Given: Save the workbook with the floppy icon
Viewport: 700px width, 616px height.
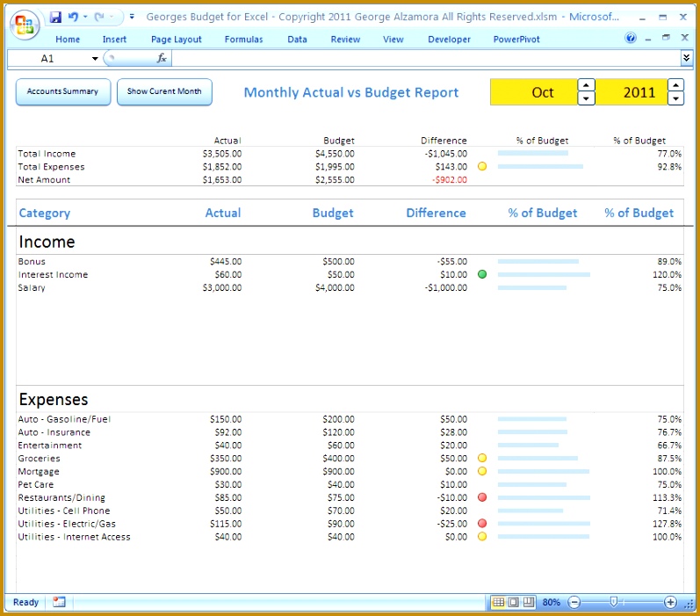Looking at the screenshot, I should click(55, 17).
